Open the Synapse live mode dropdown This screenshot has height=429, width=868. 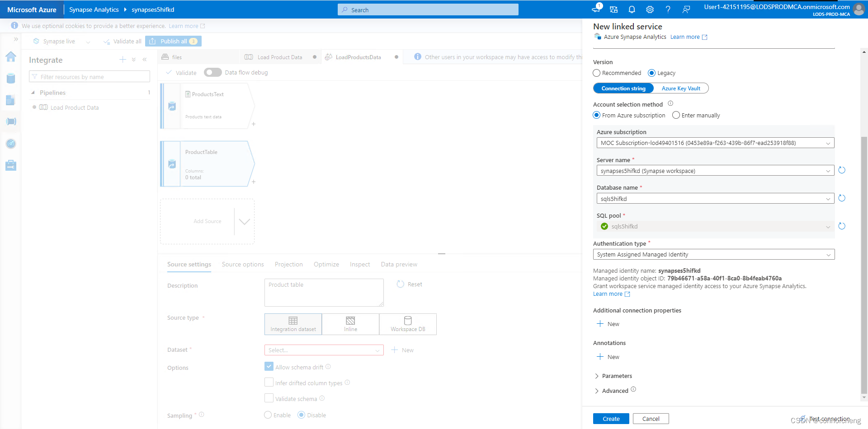88,42
